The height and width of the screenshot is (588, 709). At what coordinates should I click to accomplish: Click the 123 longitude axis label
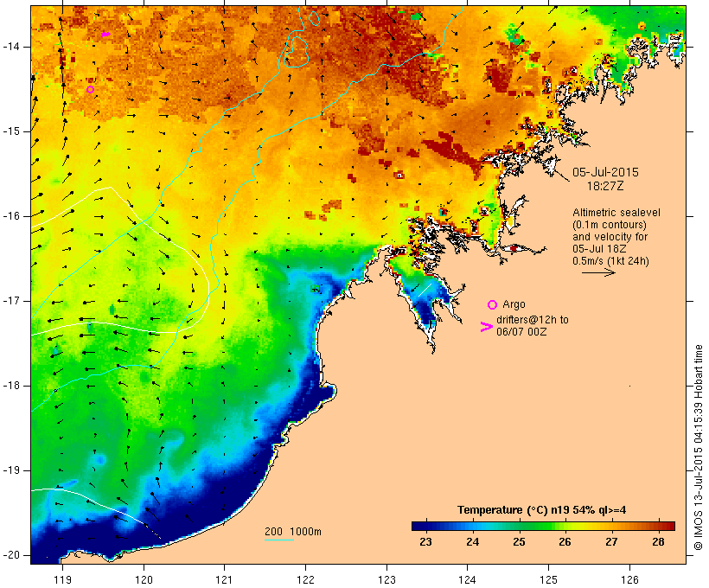[386, 580]
